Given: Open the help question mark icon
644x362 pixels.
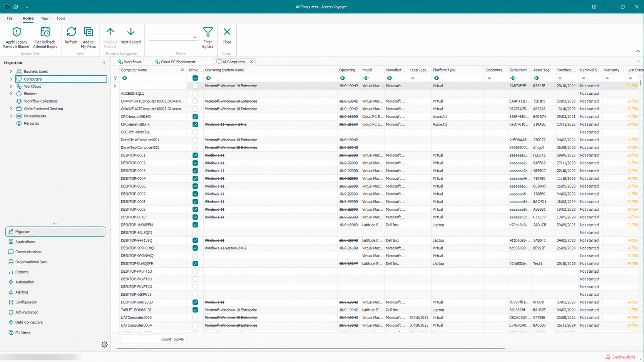Looking at the screenshot, I should [x=16, y=7].
